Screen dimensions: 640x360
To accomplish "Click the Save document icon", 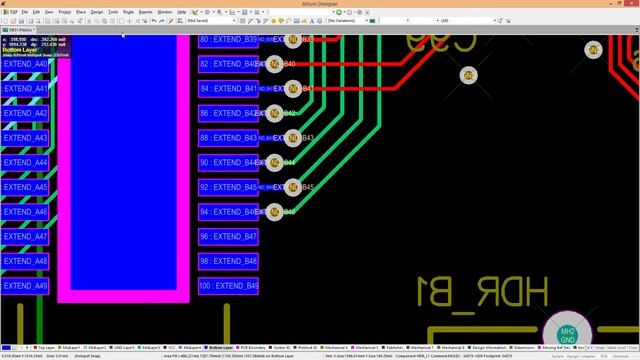I will (x=21, y=20).
